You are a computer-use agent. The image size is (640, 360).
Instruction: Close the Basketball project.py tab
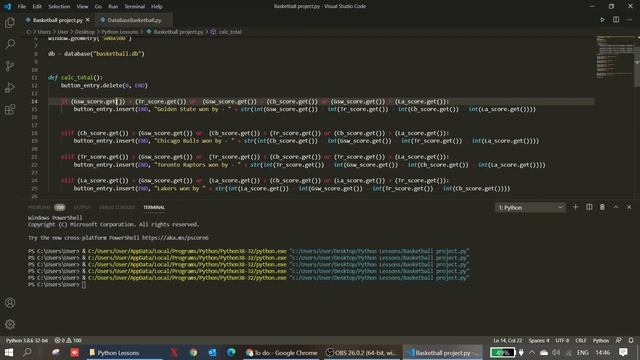tap(87, 20)
